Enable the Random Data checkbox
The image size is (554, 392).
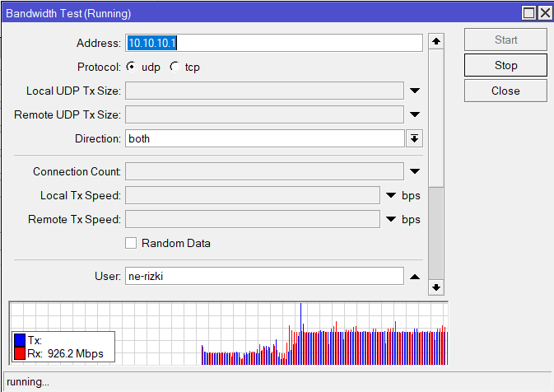tap(131, 243)
